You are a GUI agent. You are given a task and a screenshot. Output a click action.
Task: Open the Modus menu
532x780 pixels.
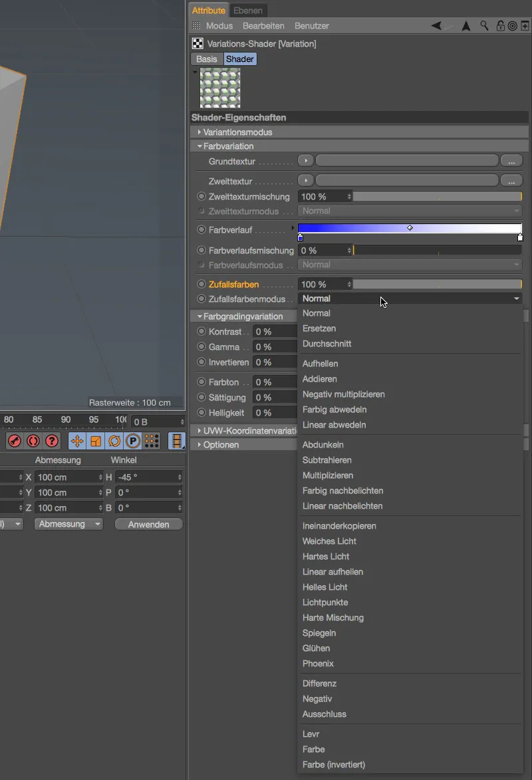pos(219,26)
